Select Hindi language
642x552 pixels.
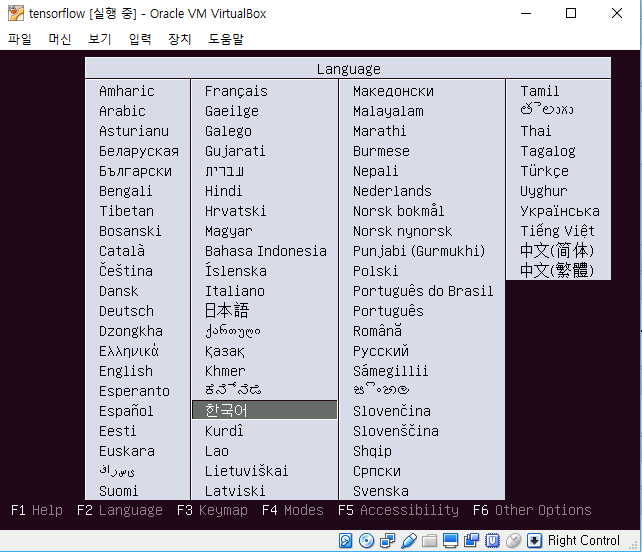pyautogui.click(x=224, y=191)
